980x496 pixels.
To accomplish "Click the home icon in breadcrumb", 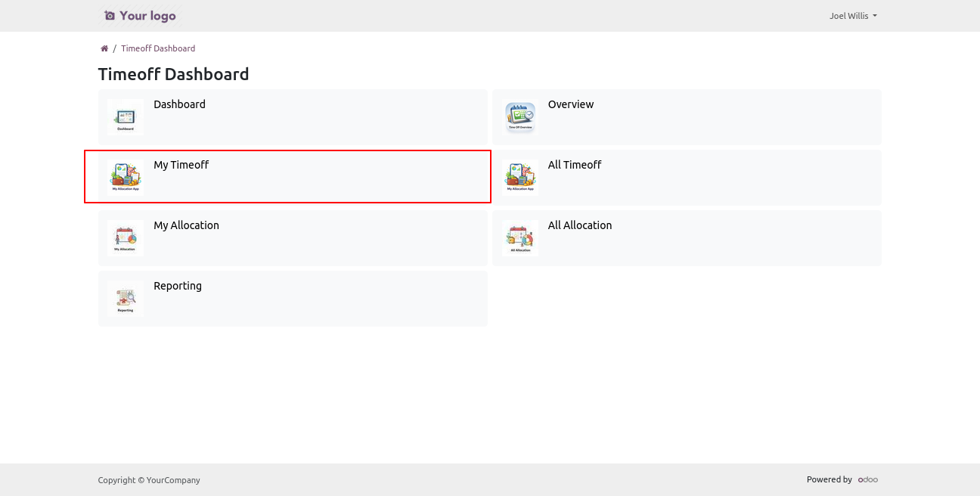I will tap(104, 48).
